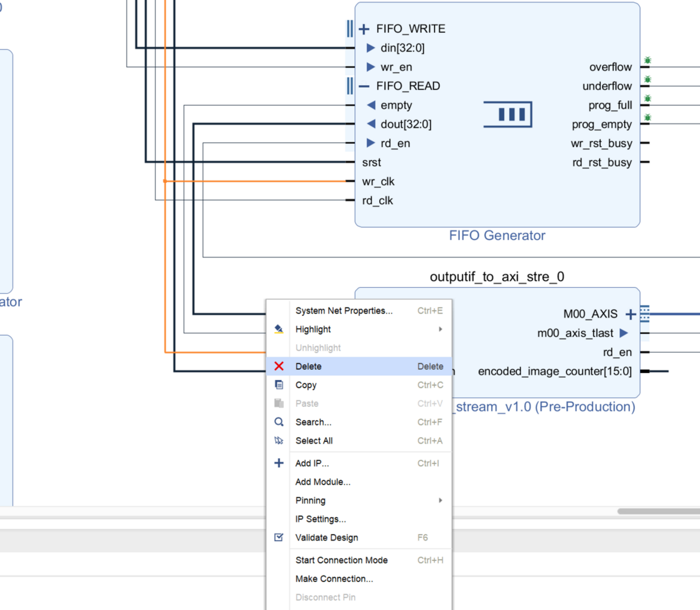Viewport: 700px width, 610px height.
Task: Click the Validate Design checkbox icon
Action: coord(279,537)
